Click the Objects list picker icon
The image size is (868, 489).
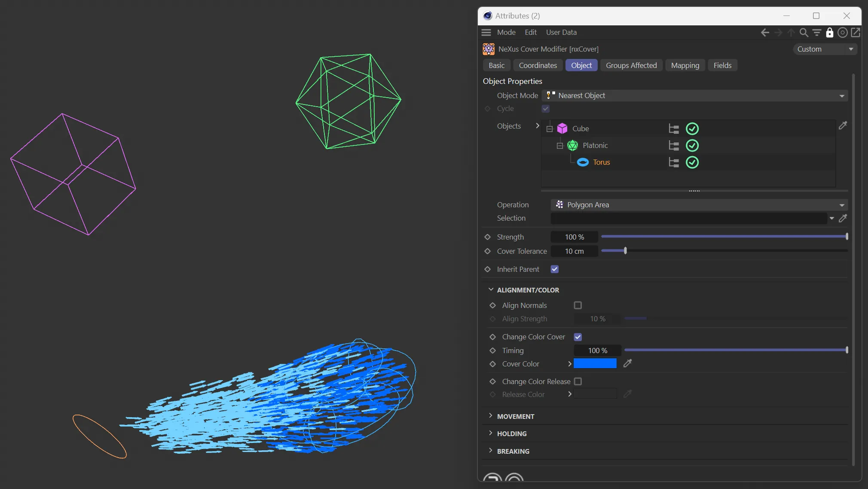tap(843, 126)
